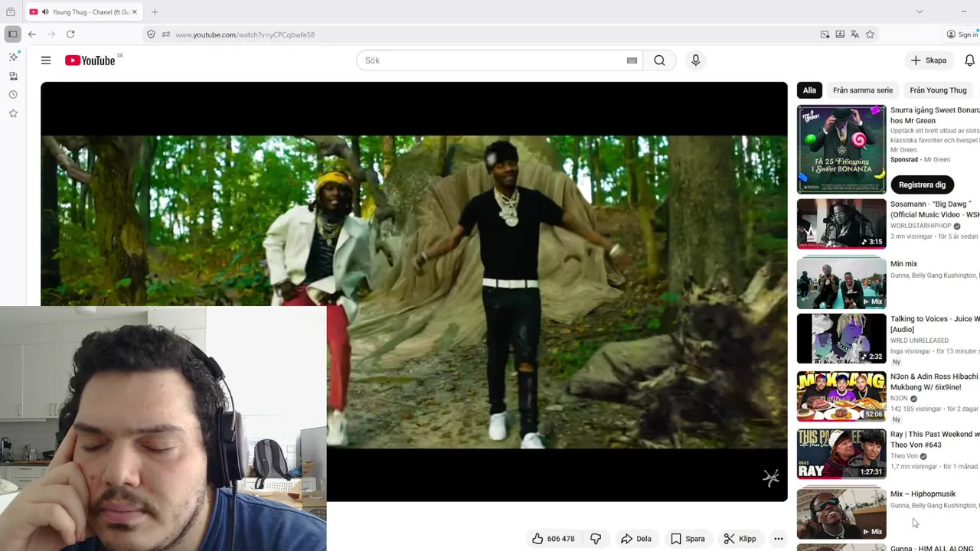Open Min mix playlist thumbnail
The width and height of the screenshot is (980, 551).
click(841, 282)
